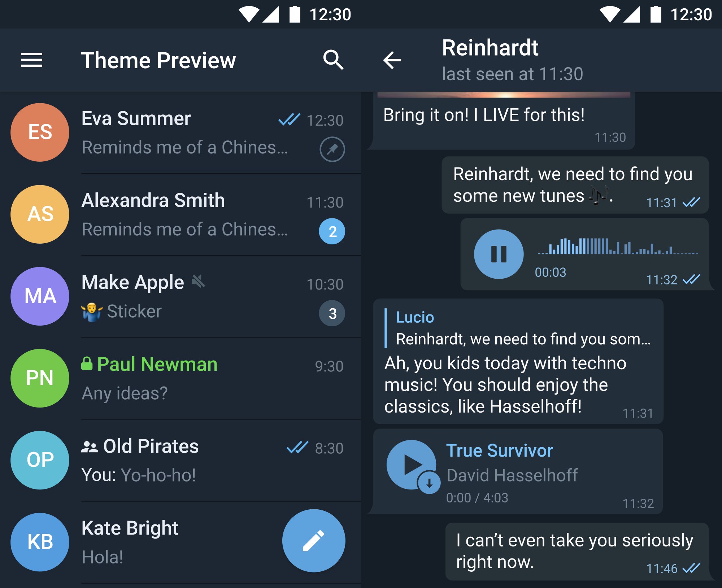This screenshot has height=588, width=722.
Task: Click the pinned chat pin icon
Action: pyautogui.click(x=332, y=149)
